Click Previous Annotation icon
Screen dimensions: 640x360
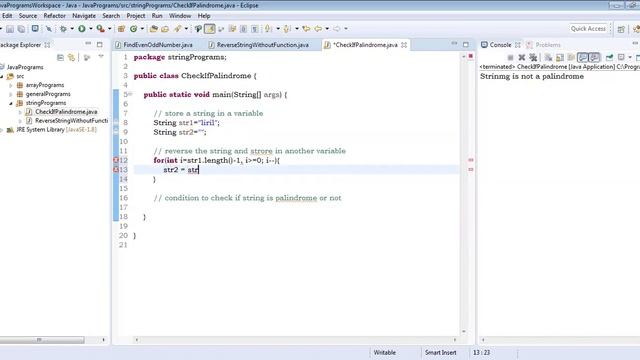pyautogui.click(x=287, y=29)
